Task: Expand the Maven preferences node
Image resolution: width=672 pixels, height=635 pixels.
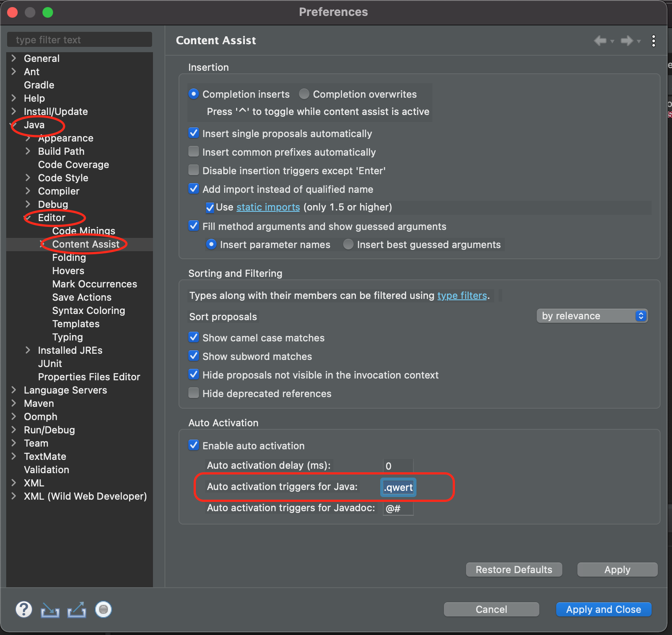Action: click(14, 403)
